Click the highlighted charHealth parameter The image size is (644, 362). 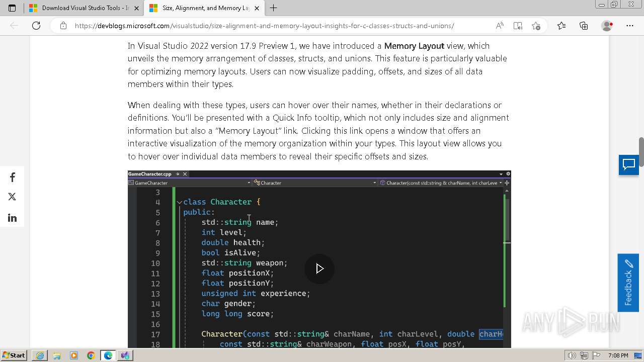point(491,334)
